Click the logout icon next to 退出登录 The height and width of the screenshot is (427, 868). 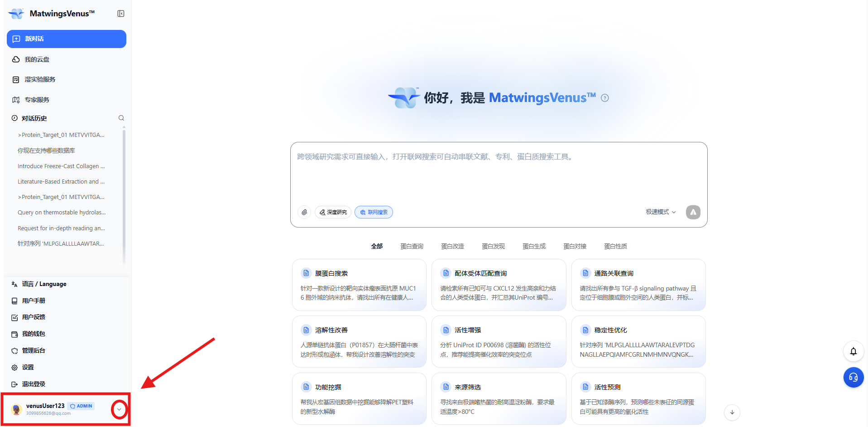[x=14, y=384]
